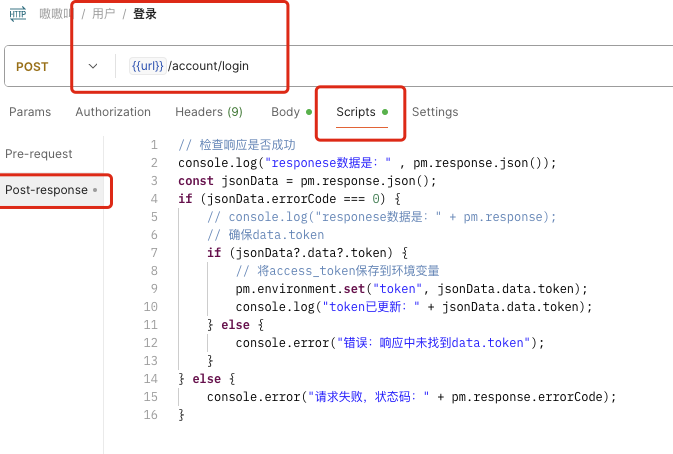Click the POST method label
This screenshot has width=673, height=454.
coord(32,67)
